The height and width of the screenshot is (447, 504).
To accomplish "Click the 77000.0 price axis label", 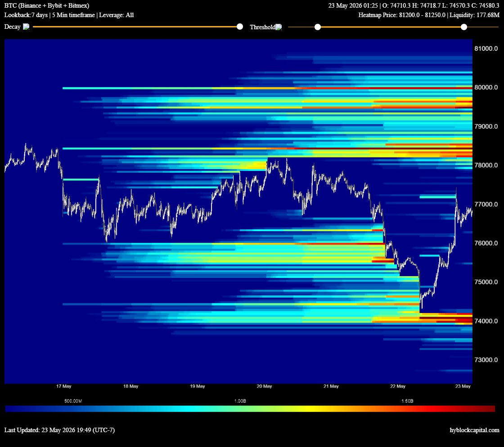I will click(x=486, y=204).
